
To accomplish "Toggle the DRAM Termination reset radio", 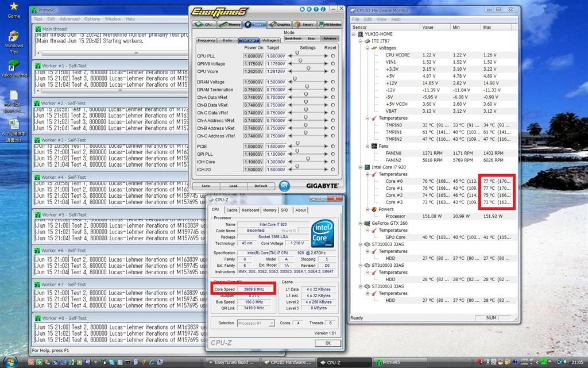I will pyautogui.click(x=333, y=90).
